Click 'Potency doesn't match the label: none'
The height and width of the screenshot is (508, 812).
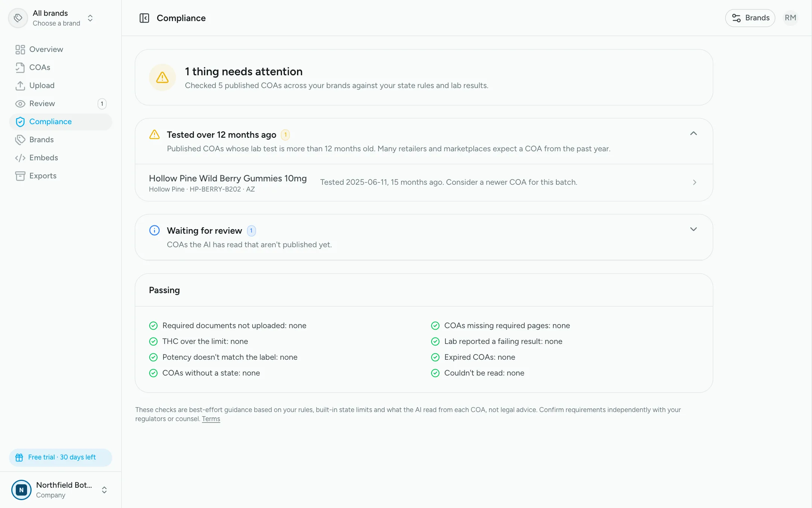pyautogui.click(x=230, y=357)
